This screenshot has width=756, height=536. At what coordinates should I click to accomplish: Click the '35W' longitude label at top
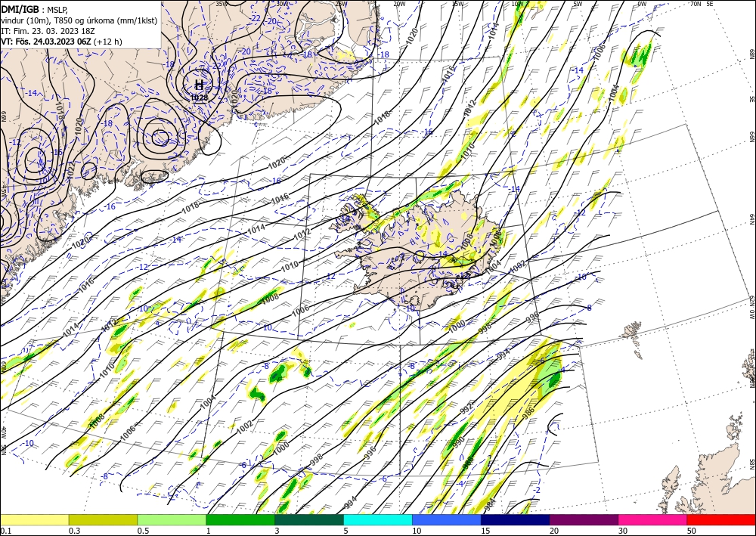pyautogui.click(x=222, y=4)
